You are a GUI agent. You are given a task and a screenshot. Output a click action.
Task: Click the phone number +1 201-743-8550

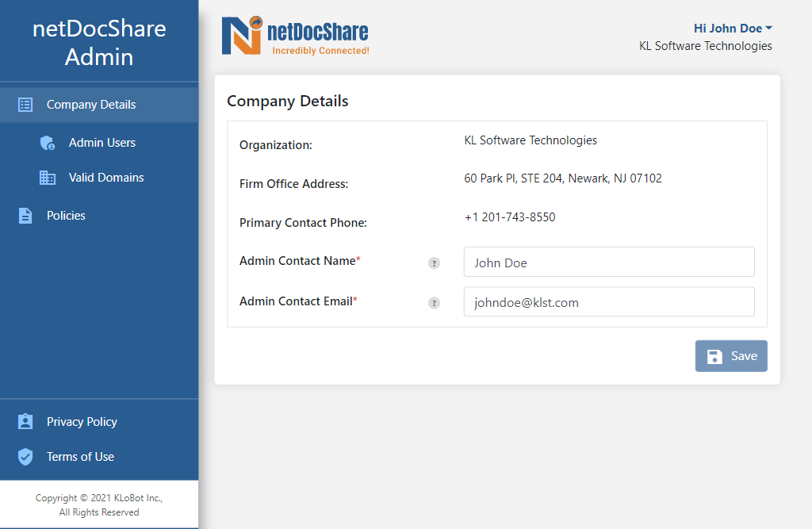[510, 217]
